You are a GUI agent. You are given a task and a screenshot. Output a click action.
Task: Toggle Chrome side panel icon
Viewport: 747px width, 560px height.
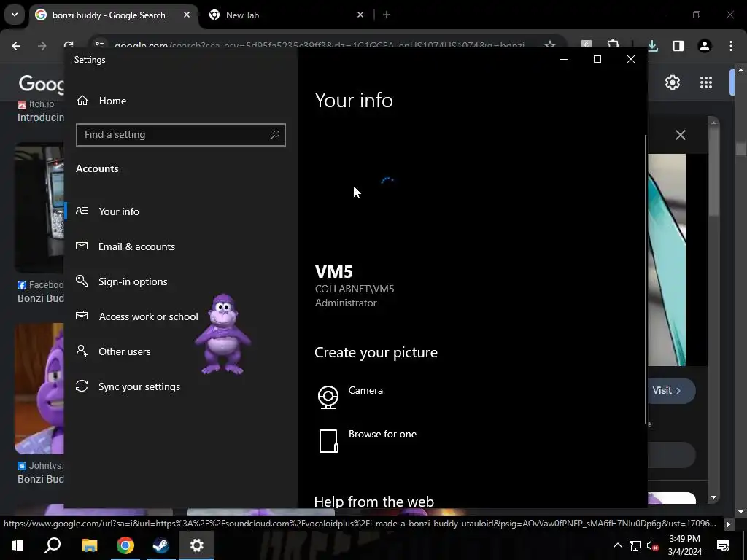coord(678,46)
